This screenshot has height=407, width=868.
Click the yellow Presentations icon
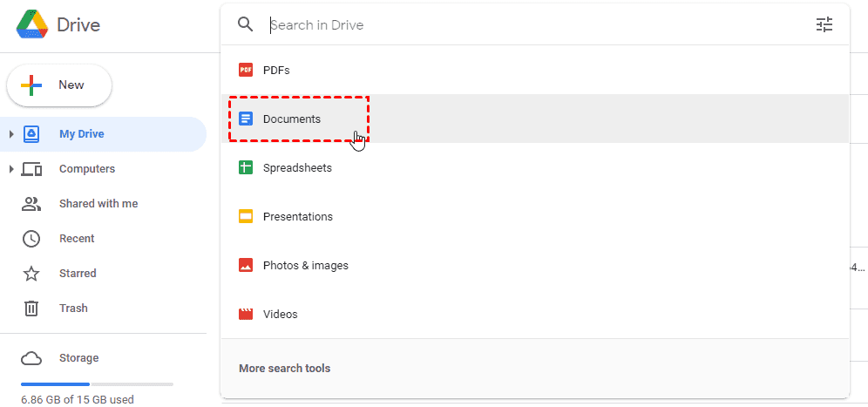[246, 216]
